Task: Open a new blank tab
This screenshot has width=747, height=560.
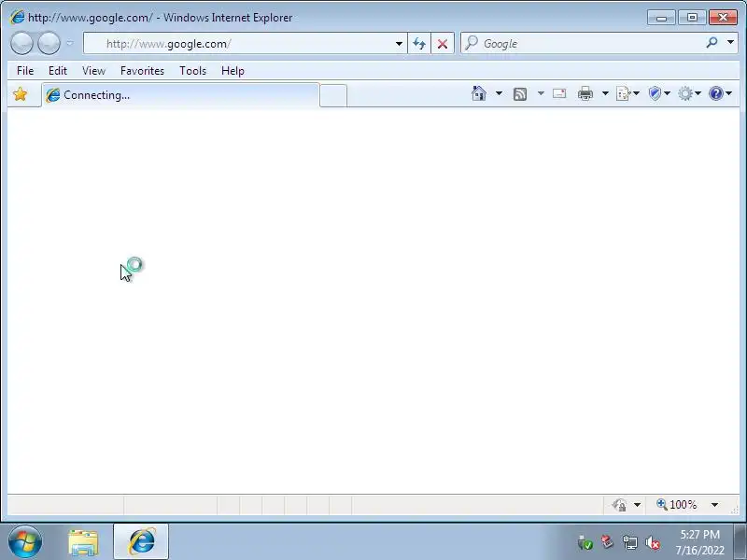Action: (333, 95)
